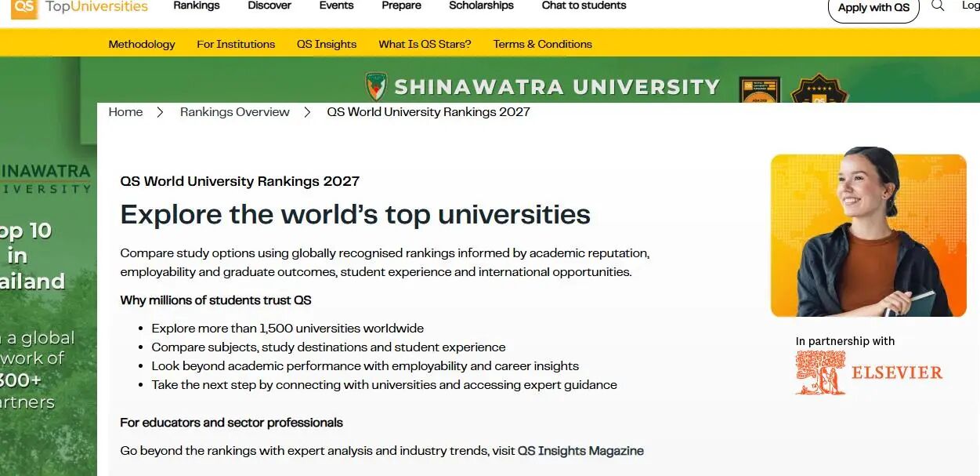980x476 pixels.
Task: Click the chevron after Home breadcrumb
Action: click(161, 112)
